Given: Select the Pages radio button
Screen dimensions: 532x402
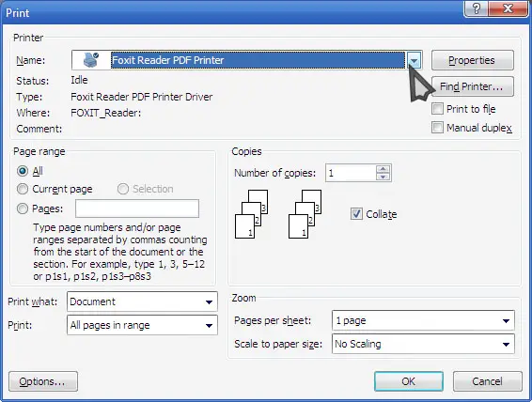Looking at the screenshot, I should 23,209.
